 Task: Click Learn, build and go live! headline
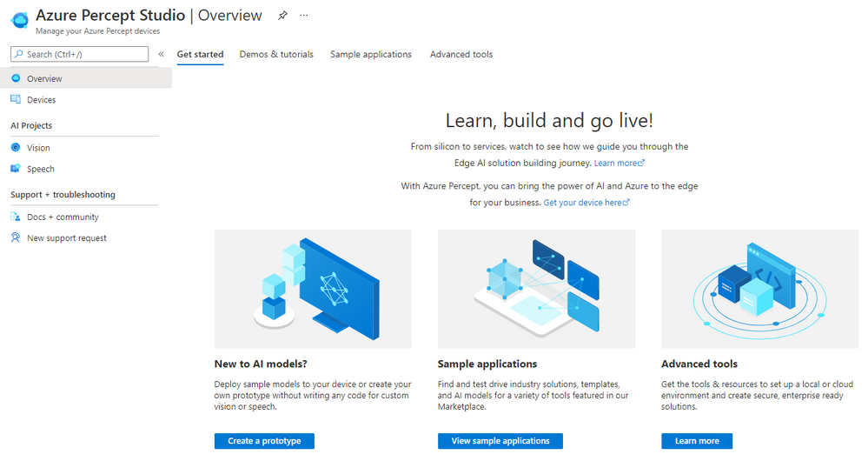(549, 120)
